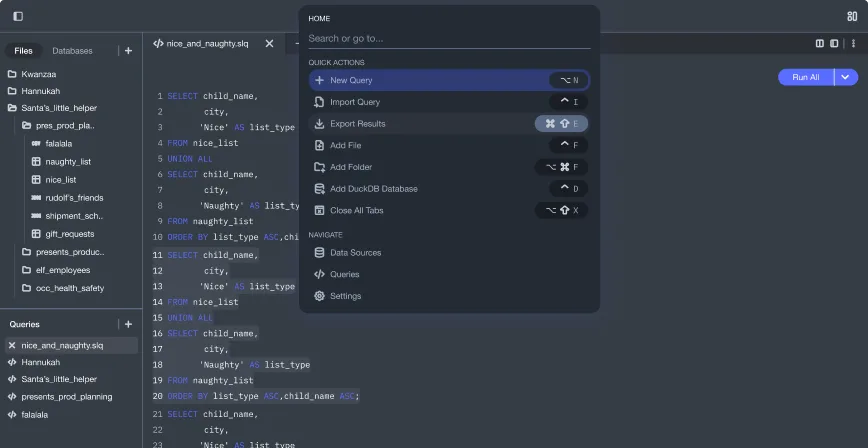
Task: Click the X icon beside nice_and_naughty.slq in Queries
Action: 12,345
